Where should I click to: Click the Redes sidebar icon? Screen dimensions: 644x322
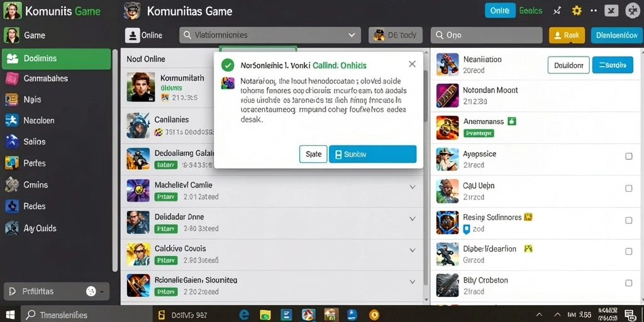click(12, 206)
